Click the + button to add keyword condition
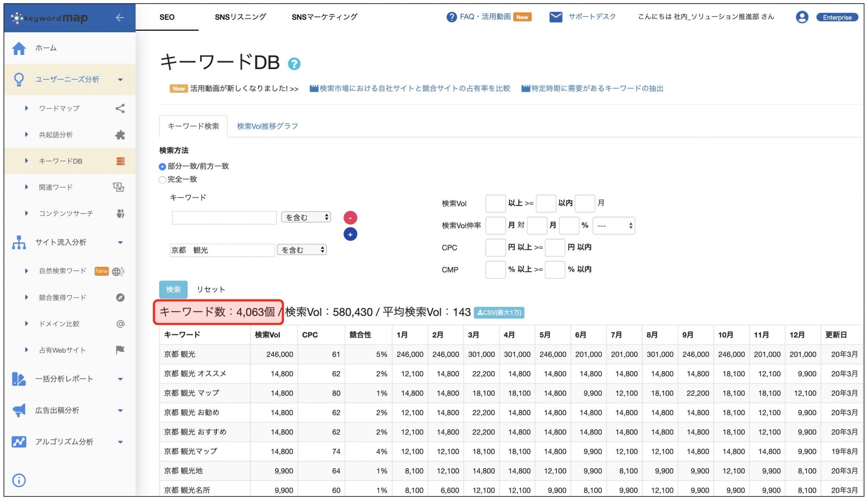868x502 pixels. 350,234
